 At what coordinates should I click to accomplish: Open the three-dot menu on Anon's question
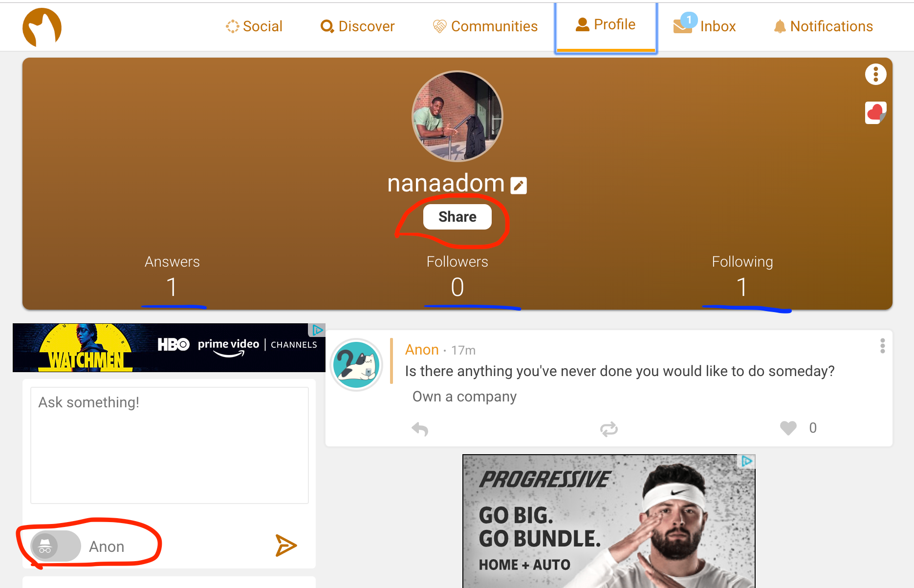pyautogui.click(x=882, y=346)
